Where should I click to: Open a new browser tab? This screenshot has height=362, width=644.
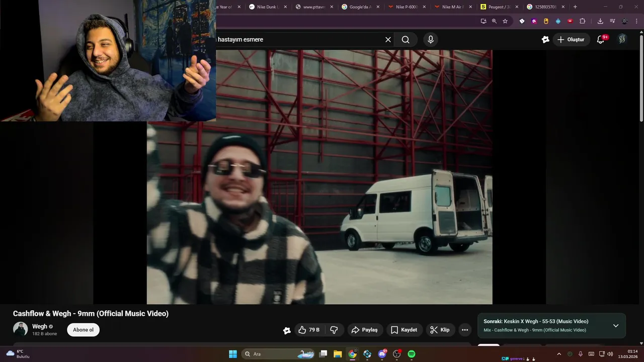575,7
